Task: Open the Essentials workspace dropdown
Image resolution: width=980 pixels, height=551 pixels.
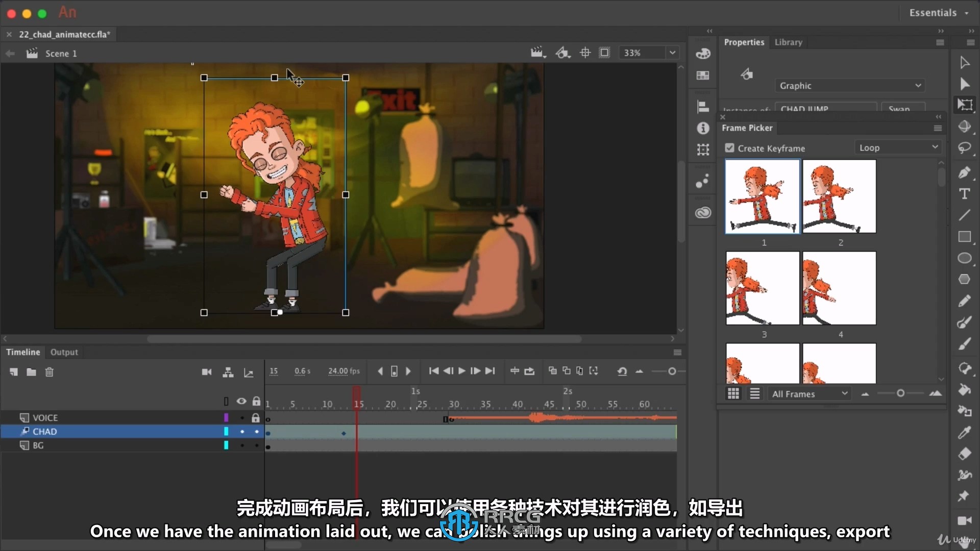Action: point(939,13)
